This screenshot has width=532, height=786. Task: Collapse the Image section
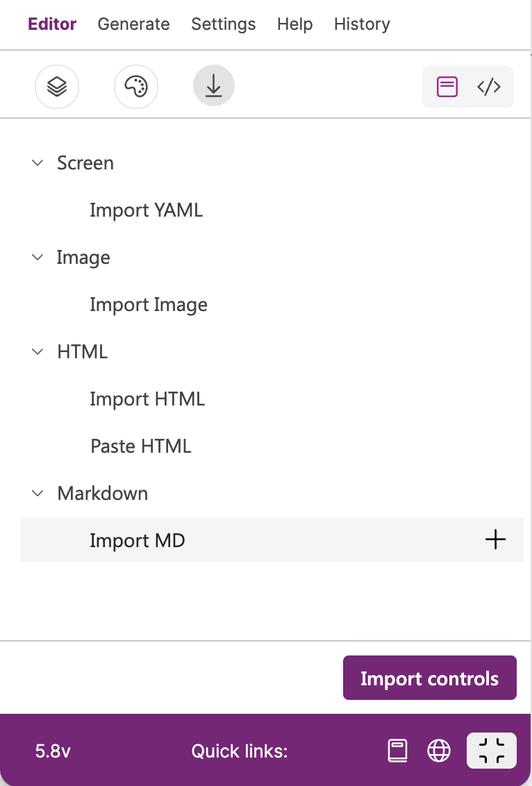coord(38,257)
